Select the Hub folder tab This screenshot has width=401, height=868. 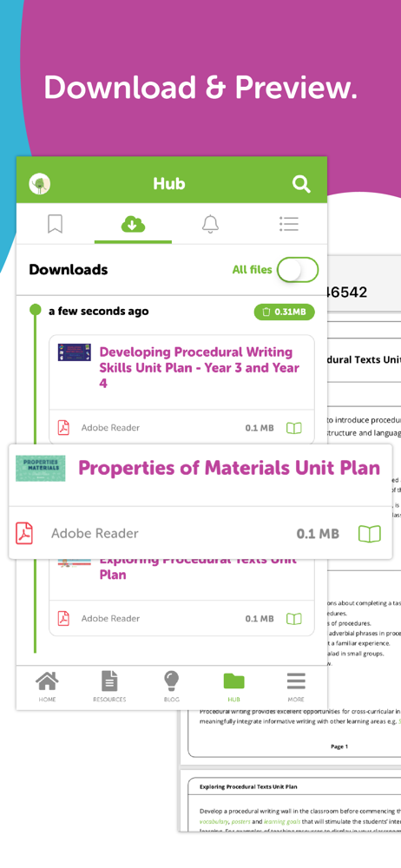[x=233, y=687]
